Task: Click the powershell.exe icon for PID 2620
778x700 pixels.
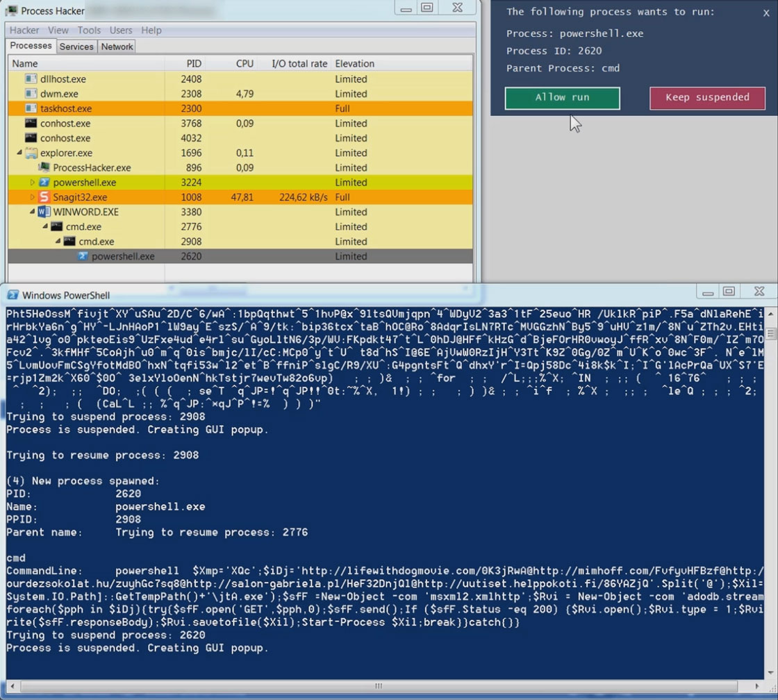Action: (83, 256)
